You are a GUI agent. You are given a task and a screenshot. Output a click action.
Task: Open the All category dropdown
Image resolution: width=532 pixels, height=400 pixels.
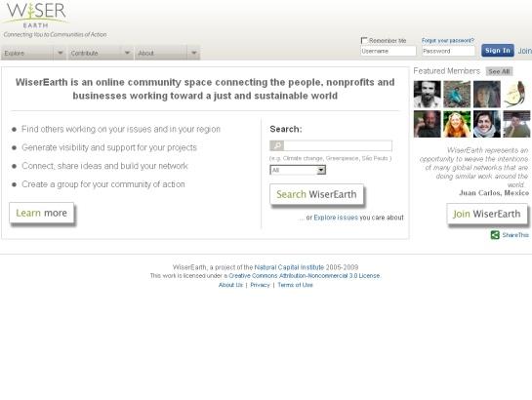click(x=298, y=170)
